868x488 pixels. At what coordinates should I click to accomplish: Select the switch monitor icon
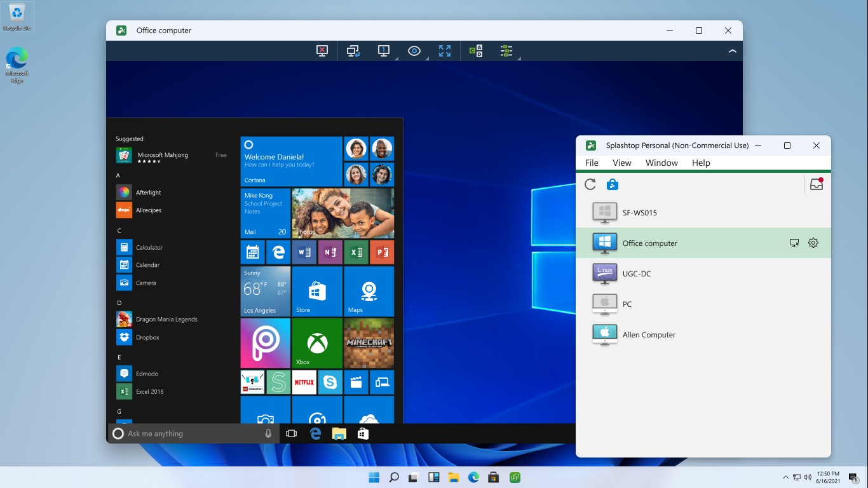coord(351,51)
